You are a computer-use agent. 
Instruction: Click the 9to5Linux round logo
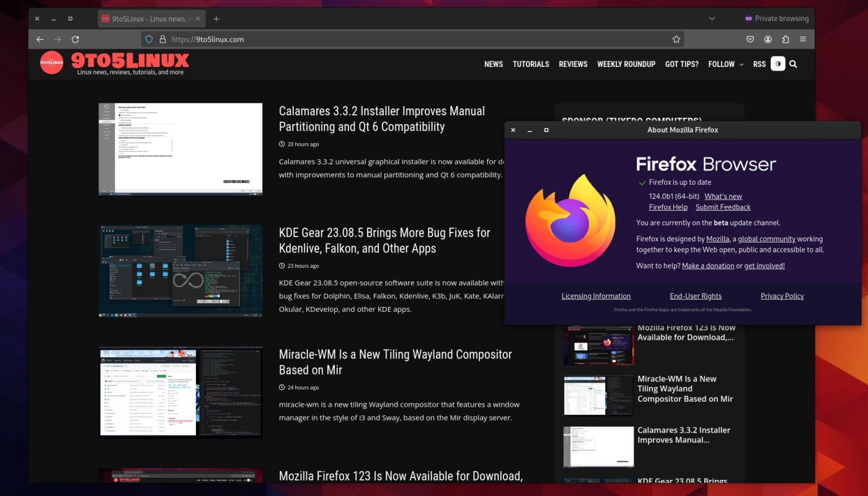(52, 62)
